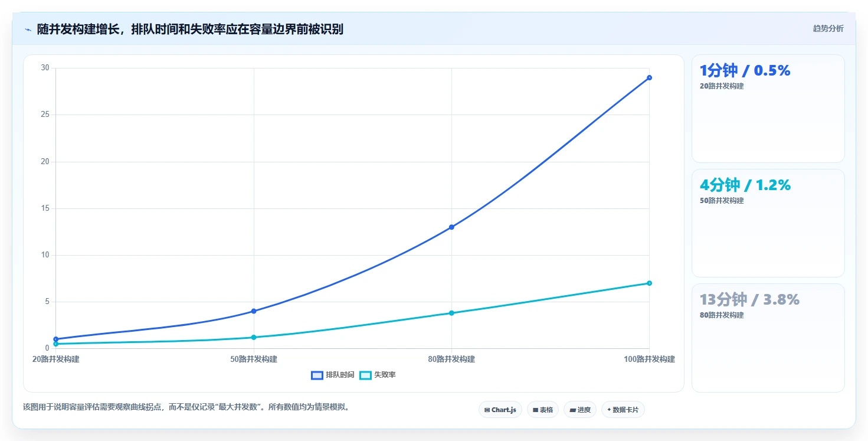The height and width of the screenshot is (441, 868).
Task: Click the 1分钟 / 0.5% card value
Action: [745, 71]
